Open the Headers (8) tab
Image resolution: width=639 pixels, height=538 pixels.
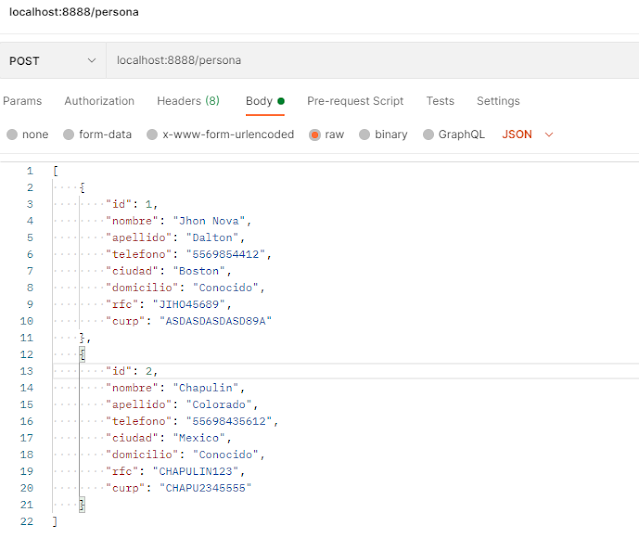pos(188,101)
